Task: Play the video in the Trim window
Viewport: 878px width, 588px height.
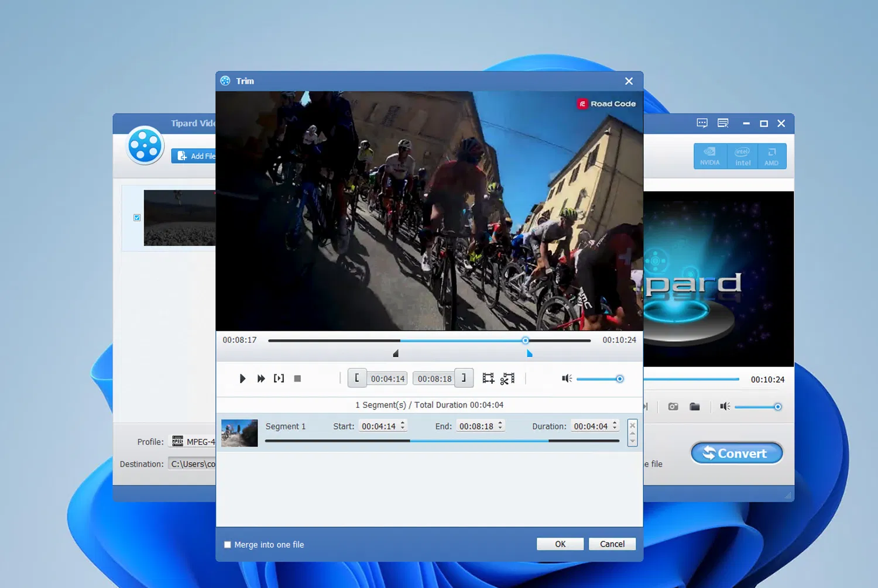Action: coord(242,379)
